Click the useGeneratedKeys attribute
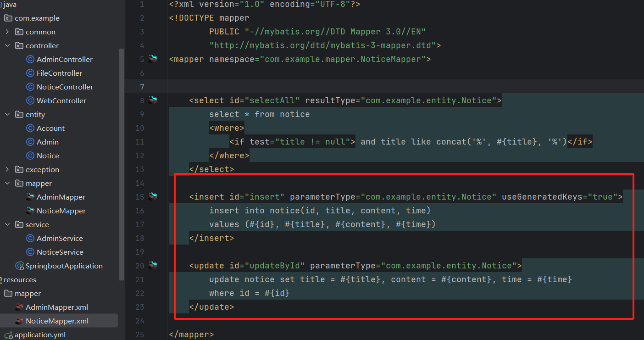 (x=560, y=197)
